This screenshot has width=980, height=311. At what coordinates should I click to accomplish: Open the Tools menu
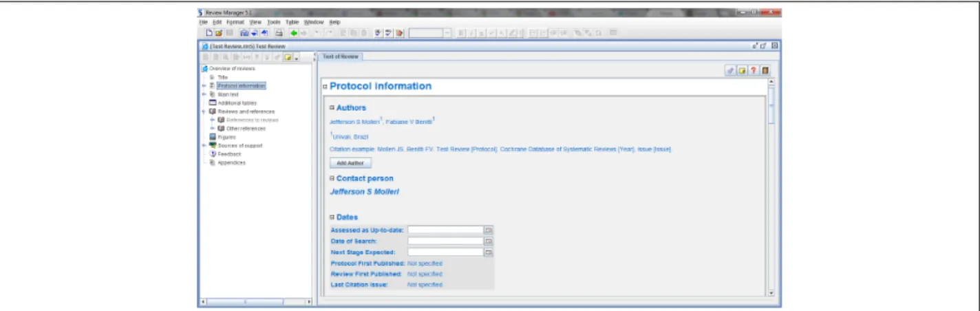[x=274, y=22]
